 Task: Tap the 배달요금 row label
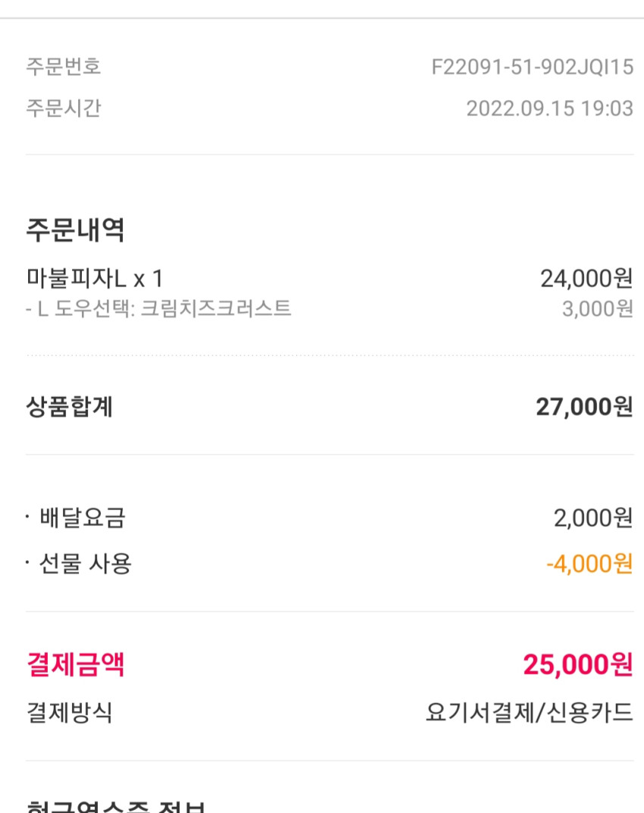click(x=83, y=518)
